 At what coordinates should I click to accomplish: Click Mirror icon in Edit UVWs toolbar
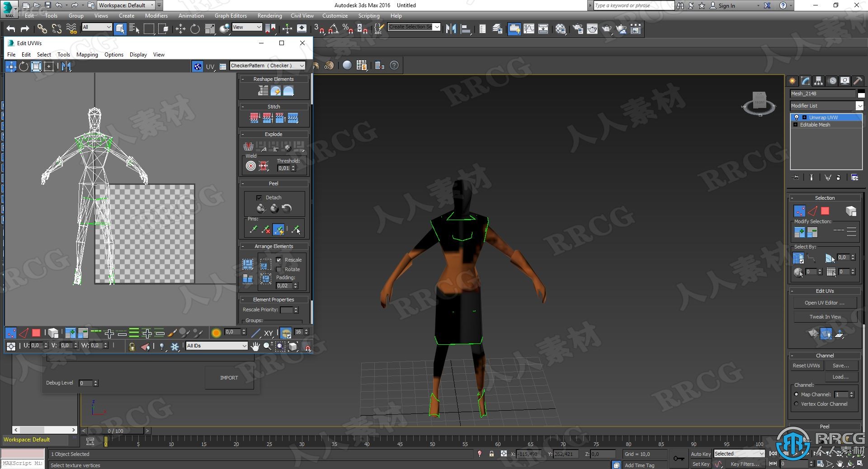[x=66, y=66]
